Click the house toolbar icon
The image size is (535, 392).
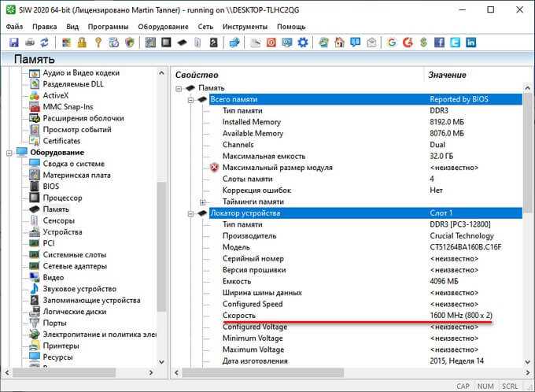[x=339, y=43]
